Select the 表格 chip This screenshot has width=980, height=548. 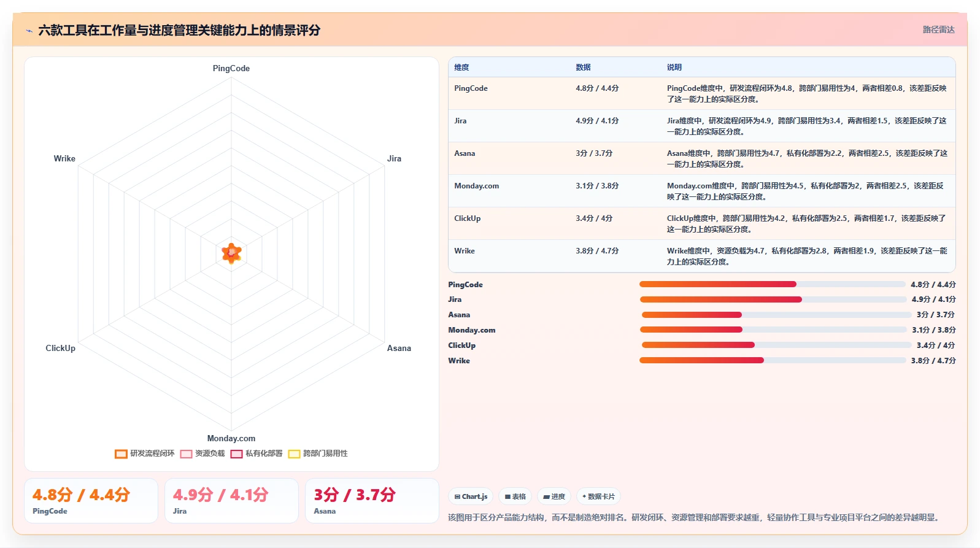515,496
